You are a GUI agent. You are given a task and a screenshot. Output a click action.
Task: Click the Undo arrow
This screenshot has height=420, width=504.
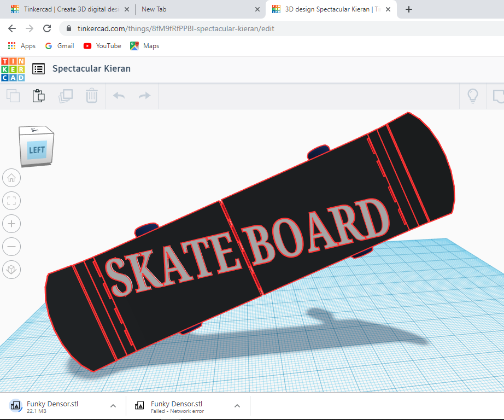119,96
